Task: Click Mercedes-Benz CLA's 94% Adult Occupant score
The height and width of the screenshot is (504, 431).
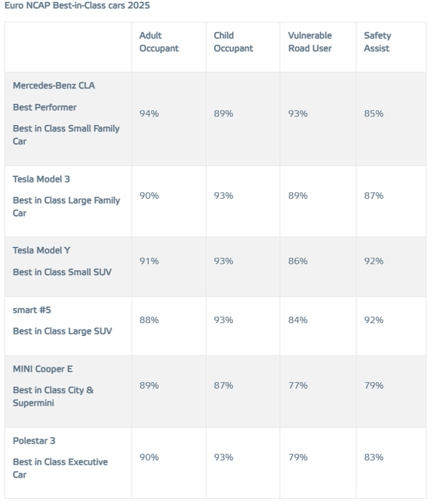Action: [x=149, y=113]
